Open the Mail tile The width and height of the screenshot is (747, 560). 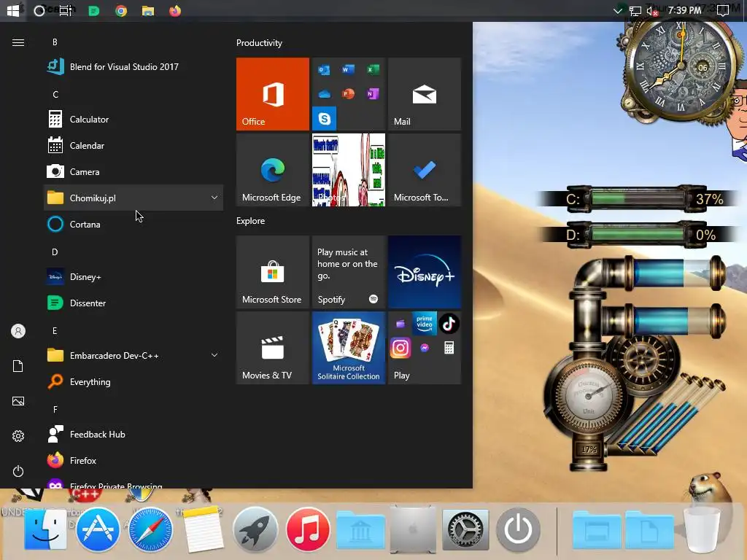click(x=425, y=94)
